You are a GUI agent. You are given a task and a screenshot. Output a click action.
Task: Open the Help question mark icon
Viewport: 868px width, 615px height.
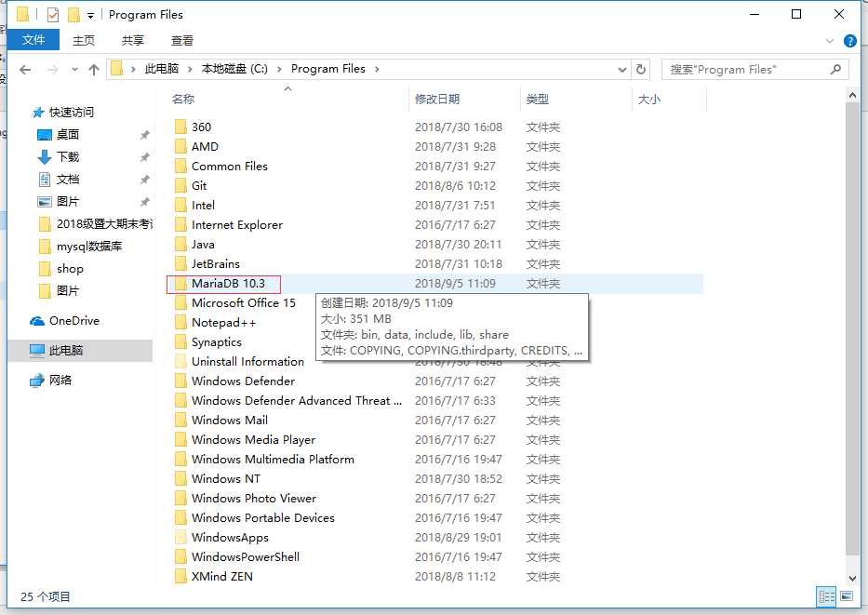tap(849, 40)
